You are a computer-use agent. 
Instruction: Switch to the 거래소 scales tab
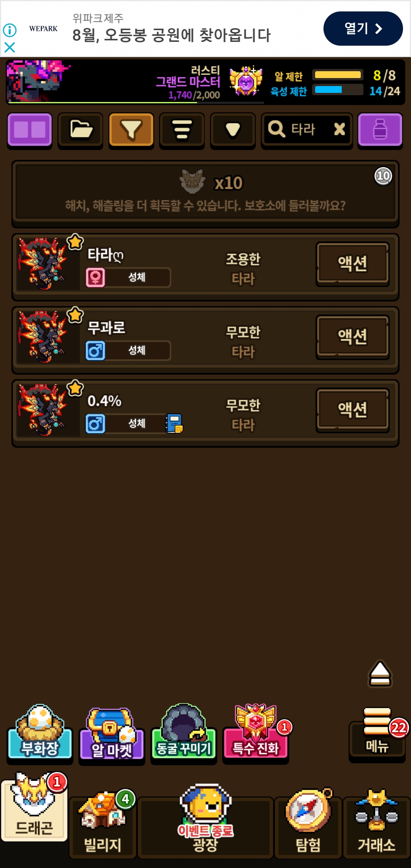click(x=377, y=824)
